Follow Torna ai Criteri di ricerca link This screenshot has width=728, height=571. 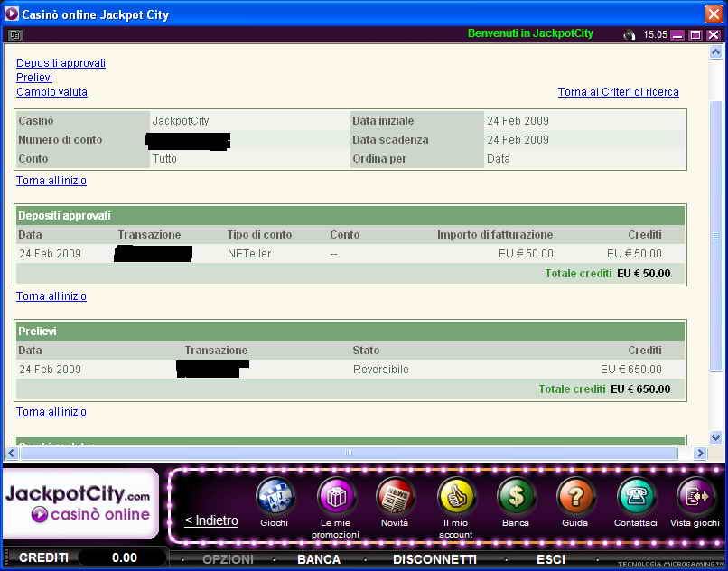(619, 92)
